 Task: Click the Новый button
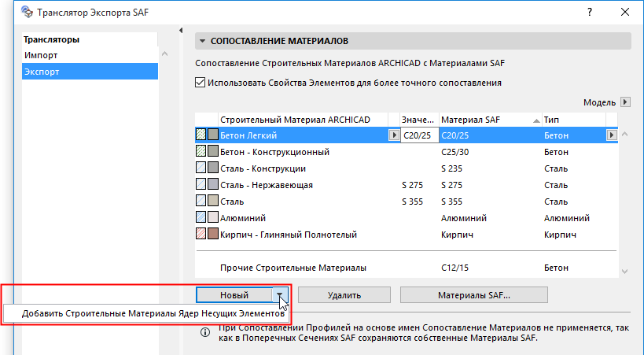click(x=234, y=295)
